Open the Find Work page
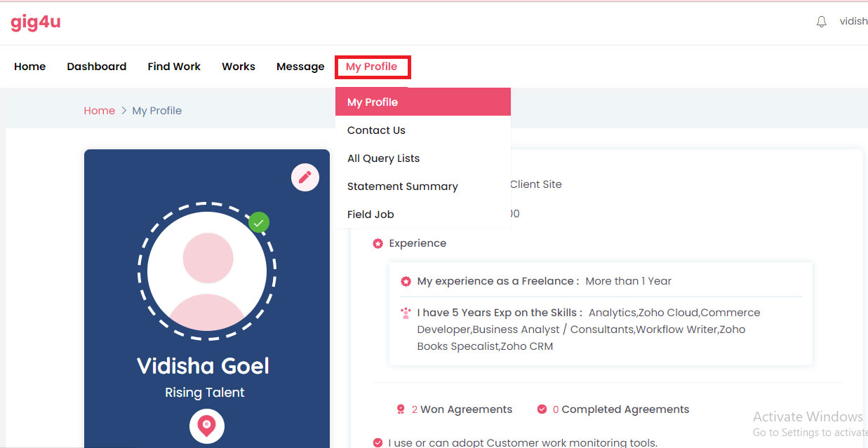Image resolution: width=868 pixels, height=448 pixels. tap(174, 67)
